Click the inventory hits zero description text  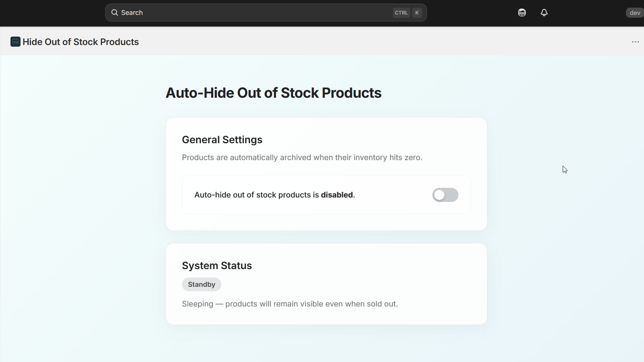point(302,157)
